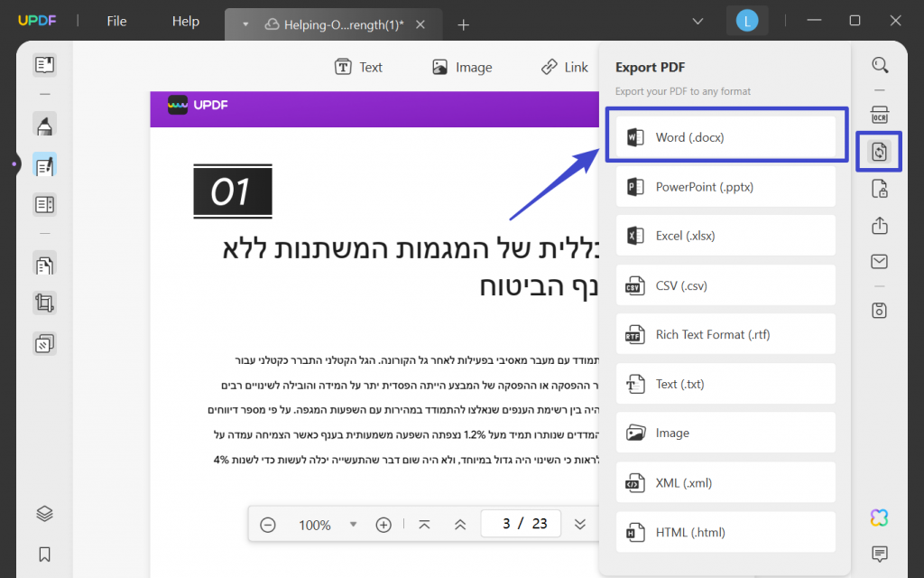Viewport: 924px width, 578px height.
Task: Click the page number field showing 3
Action: (x=521, y=524)
